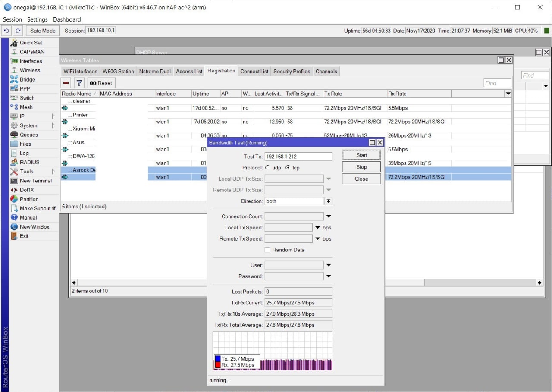Viewport: 552px width, 392px height.
Task: Open Switch sidebar item
Action: (x=27, y=98)
